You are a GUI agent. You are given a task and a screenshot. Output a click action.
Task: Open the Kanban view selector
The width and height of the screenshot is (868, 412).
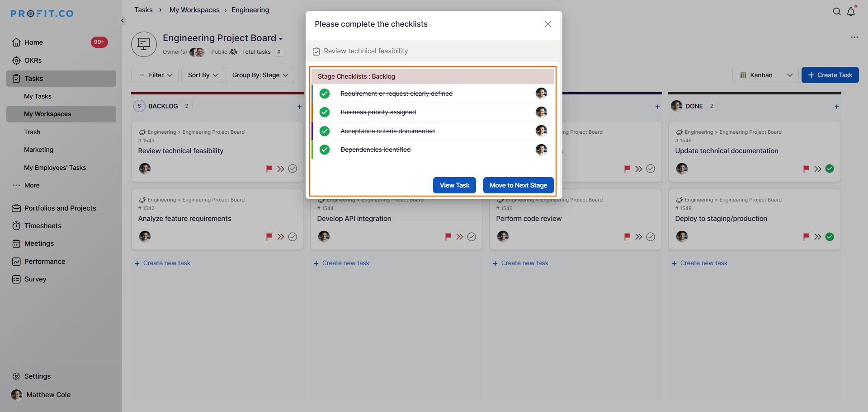(765, 75)
